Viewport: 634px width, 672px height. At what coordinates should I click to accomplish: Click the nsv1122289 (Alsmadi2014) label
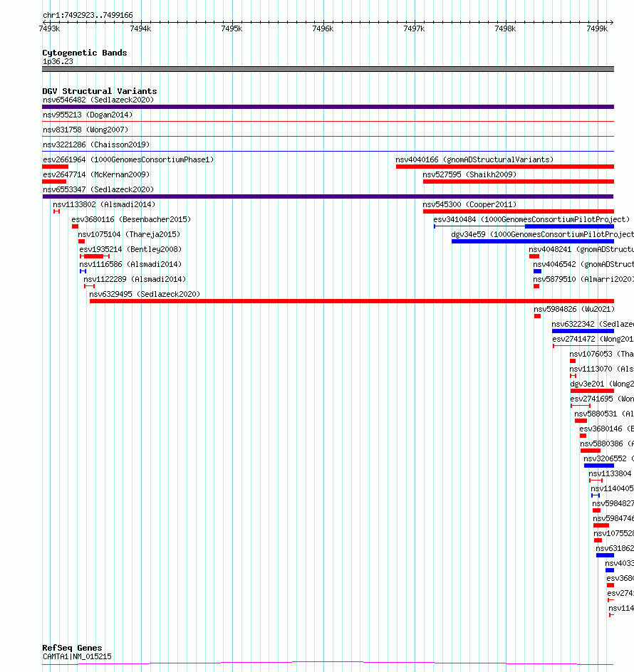[x=135, y=280]
